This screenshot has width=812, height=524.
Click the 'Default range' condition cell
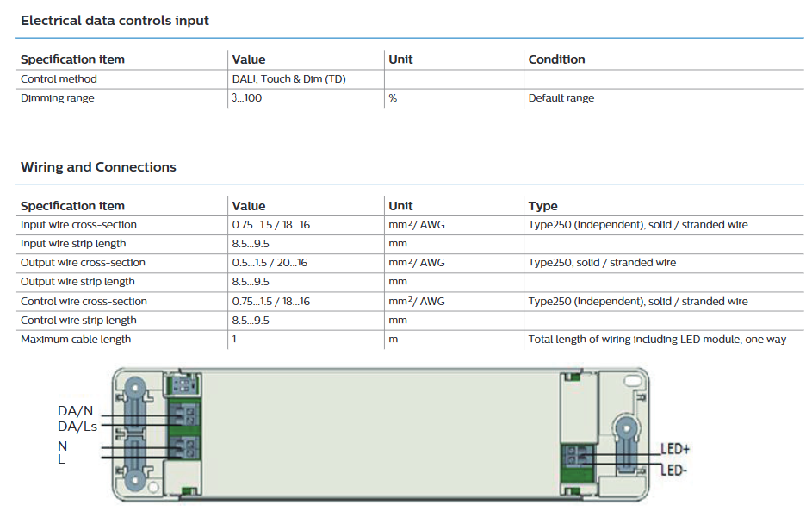(561, 98)
